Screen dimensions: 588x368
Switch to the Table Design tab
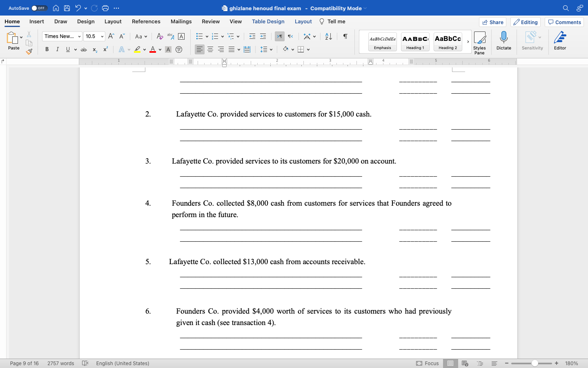pos(268,21)
